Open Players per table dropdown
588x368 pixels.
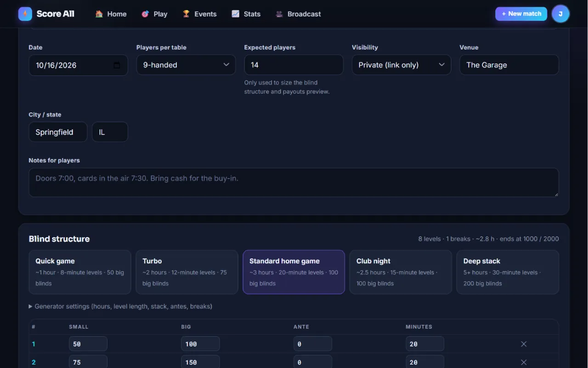(186, 65)
